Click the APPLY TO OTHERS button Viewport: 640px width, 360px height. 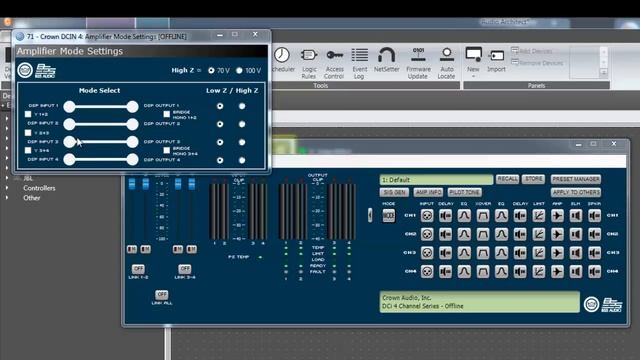click(x=576, y=192)
